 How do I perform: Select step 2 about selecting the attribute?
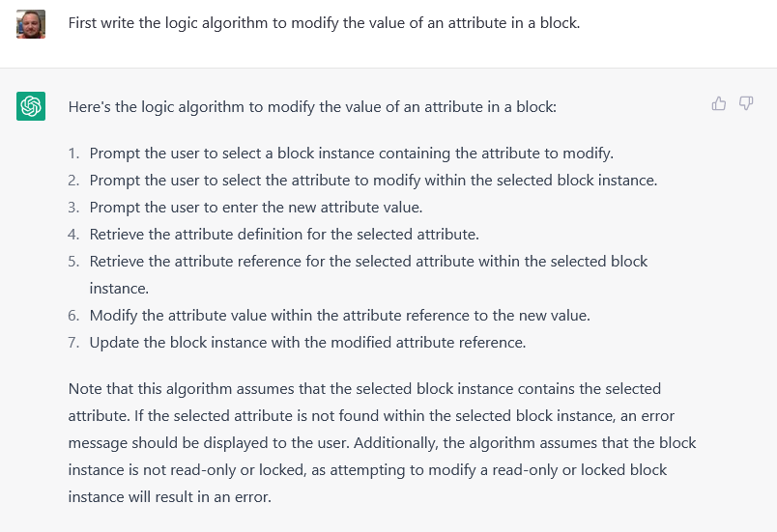click(373, 181)
